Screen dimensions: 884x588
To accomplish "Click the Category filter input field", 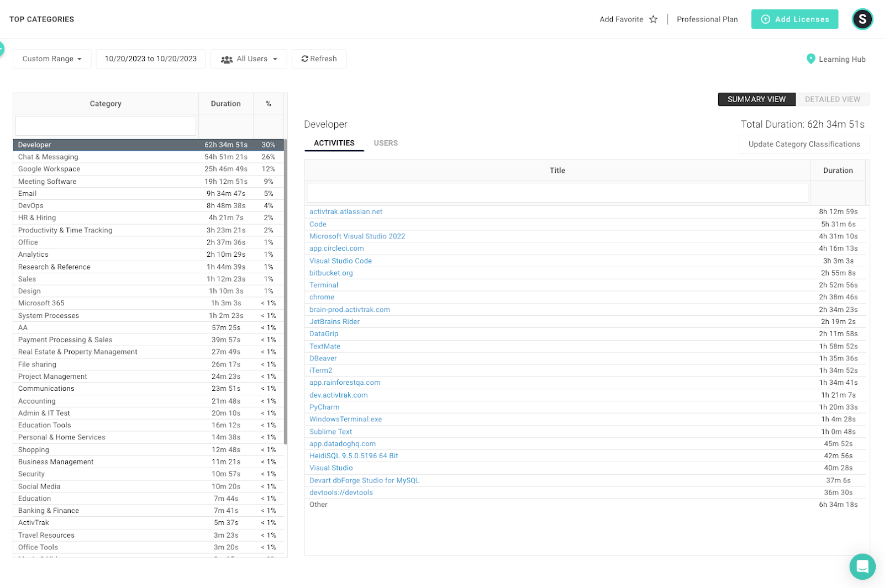I will 106,126.
